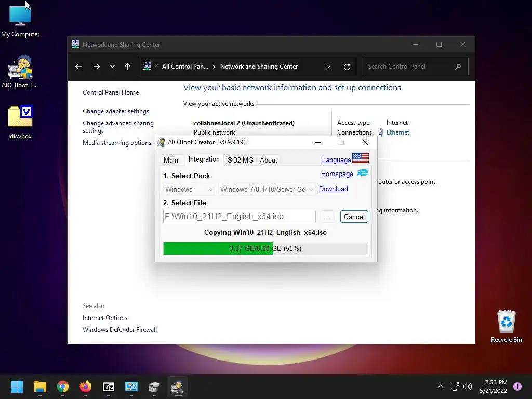Screen dimensions: 532x399
Task: Click the US flag language icon
Action: tap(361, 158)
